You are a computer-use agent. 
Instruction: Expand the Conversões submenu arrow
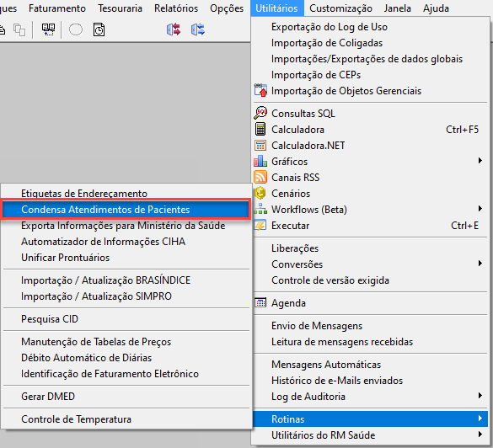pos(480,264)
